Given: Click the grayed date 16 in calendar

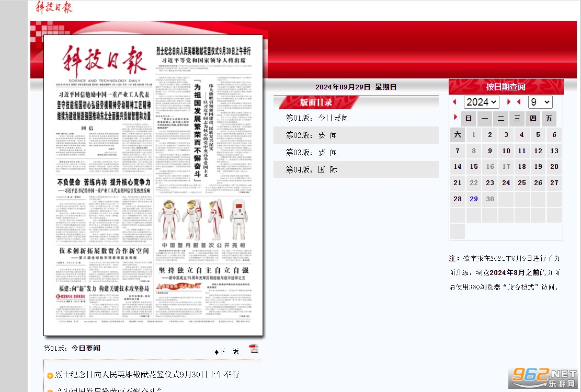Looking at the screenshot, I should click(490, 167).
